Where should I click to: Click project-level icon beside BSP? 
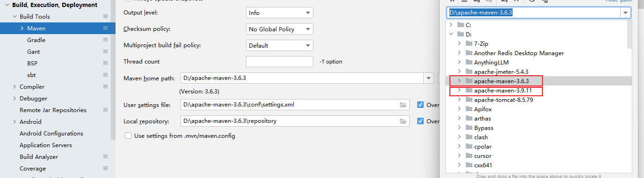tap(105, 64)
